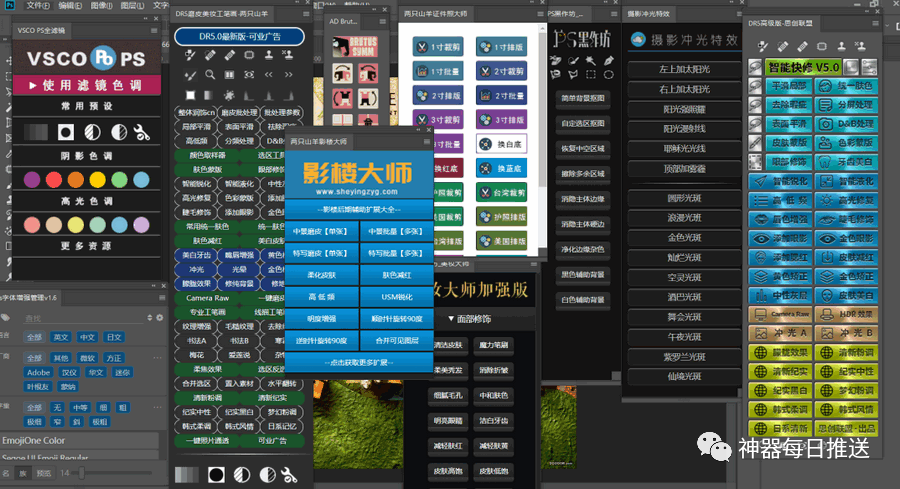Click the Photoshop Ps logo icon
Viewport: 900px width, 489px height.
pyautogui.click(x=9, y=5)
